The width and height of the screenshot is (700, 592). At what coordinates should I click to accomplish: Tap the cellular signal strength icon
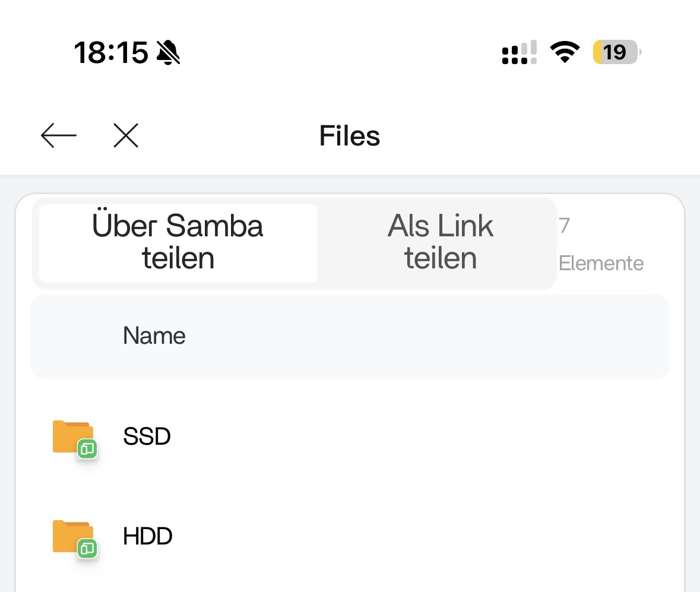click(x=520, y=53)
